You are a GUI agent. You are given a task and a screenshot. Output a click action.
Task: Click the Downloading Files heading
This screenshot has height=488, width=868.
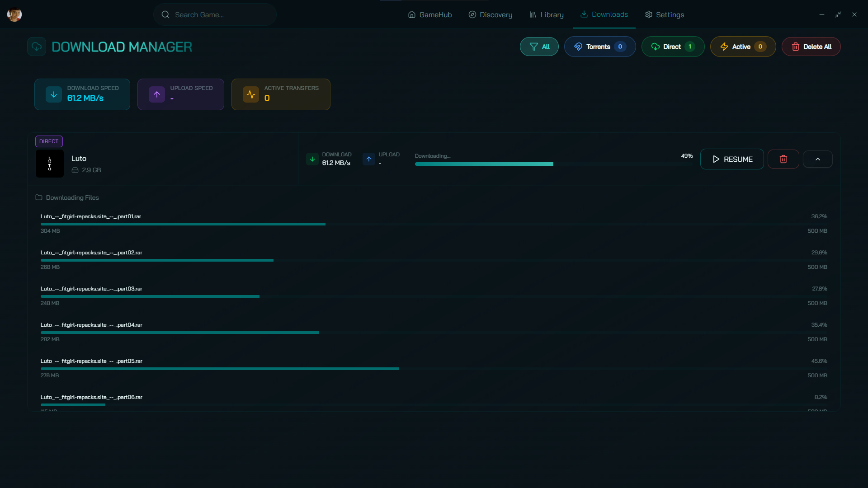pos(72,197)
